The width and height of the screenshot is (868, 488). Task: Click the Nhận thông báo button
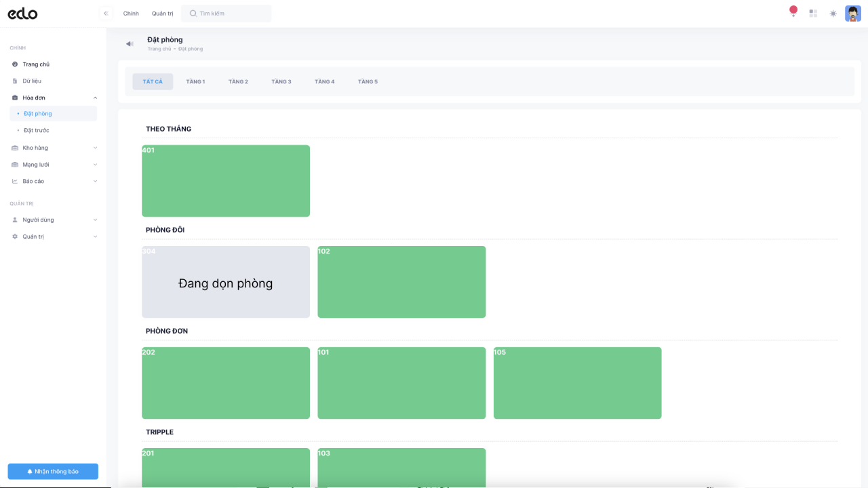point(53,471)
